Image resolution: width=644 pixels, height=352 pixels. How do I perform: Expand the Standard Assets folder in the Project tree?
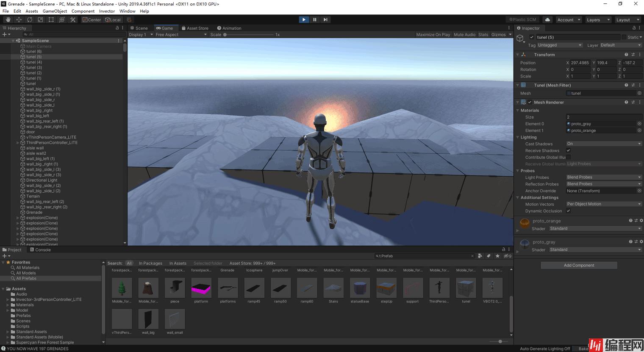click(x=8, y=332)
